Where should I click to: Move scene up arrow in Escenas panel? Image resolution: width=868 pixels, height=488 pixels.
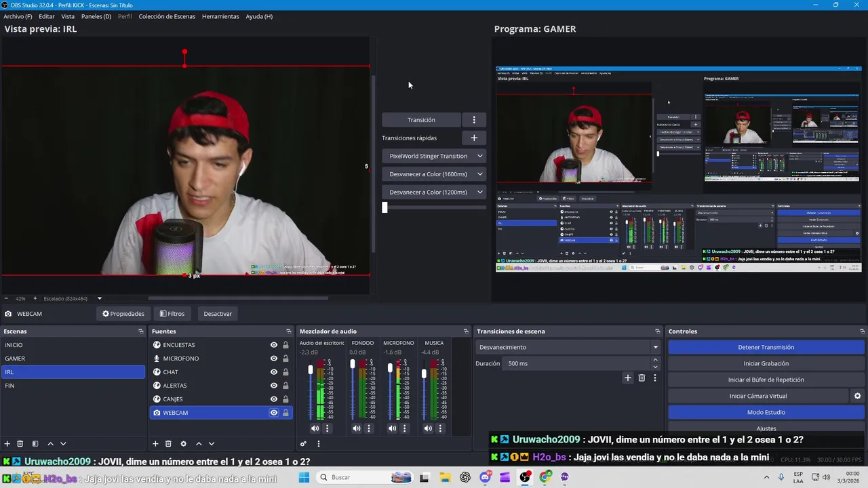pos(50,444)
